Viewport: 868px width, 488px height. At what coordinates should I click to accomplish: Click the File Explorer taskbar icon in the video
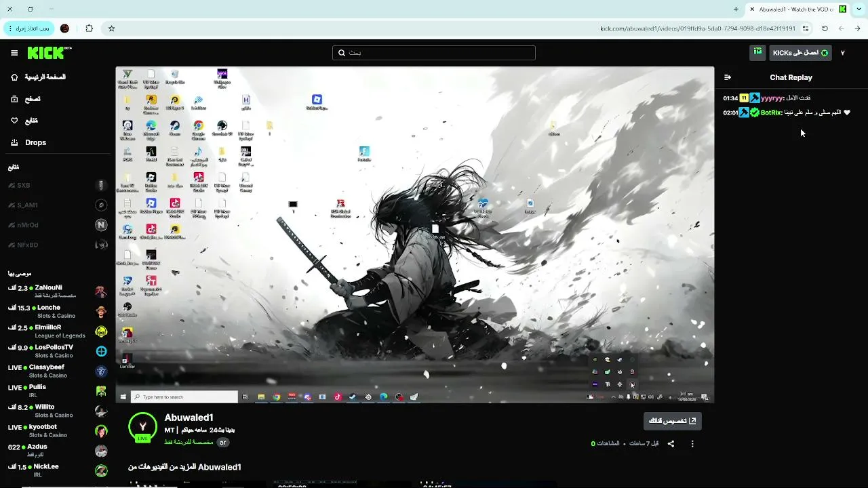(261, 397)
